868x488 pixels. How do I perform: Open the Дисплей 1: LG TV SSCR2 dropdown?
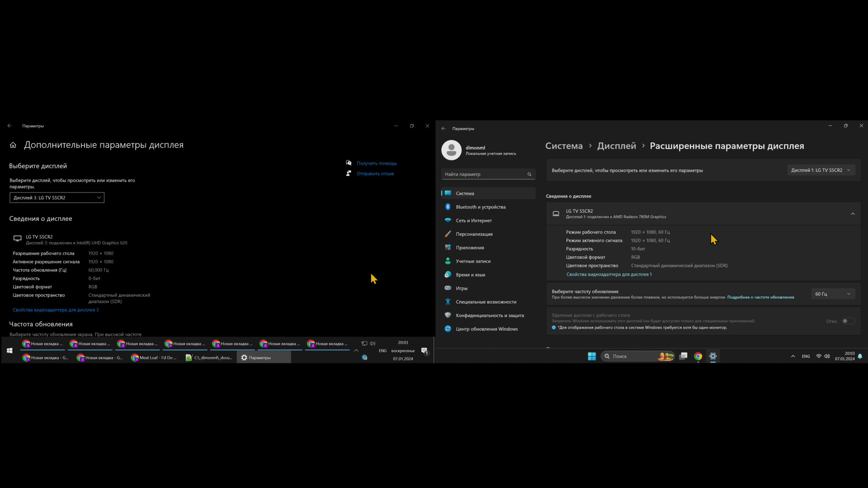point(821,170)
